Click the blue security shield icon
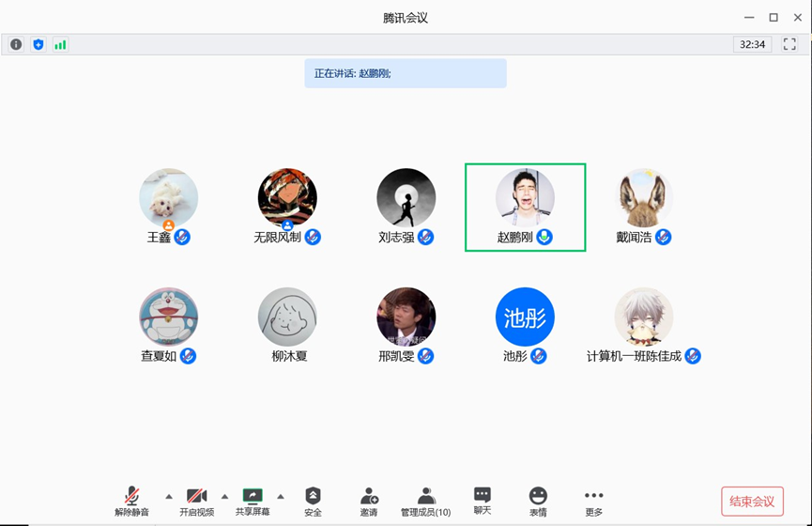The height and width of the screenshot is (526, 812). [x=38, y=44]
